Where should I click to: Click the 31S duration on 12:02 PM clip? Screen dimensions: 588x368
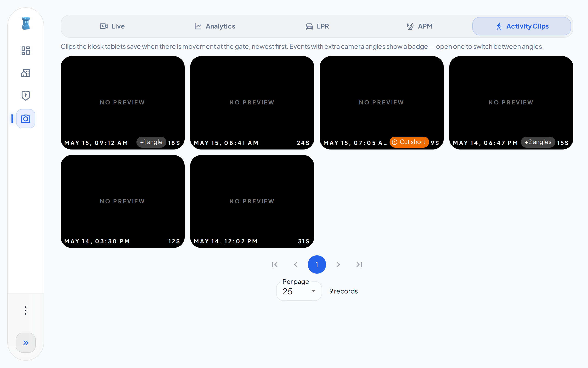(304, 241)
